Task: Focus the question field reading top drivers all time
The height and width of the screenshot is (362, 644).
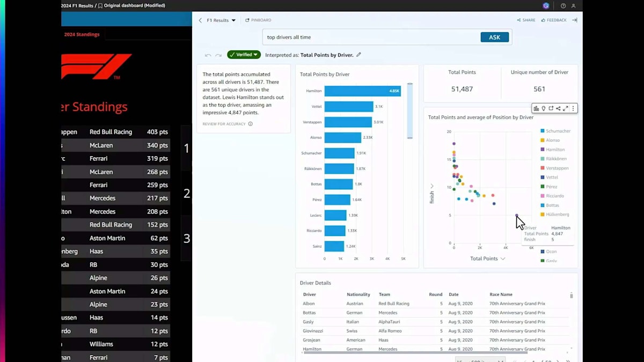Action: click(371, 37)
